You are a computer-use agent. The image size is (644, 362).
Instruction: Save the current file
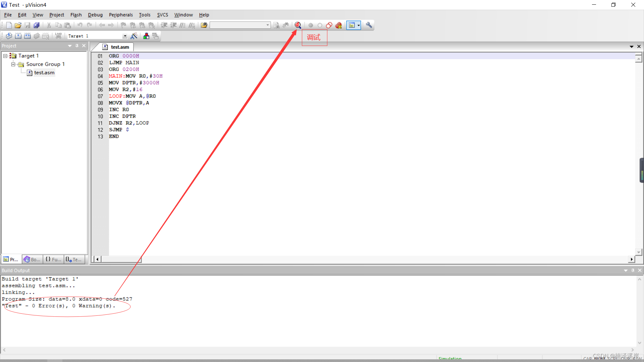[x=28, y=25]
